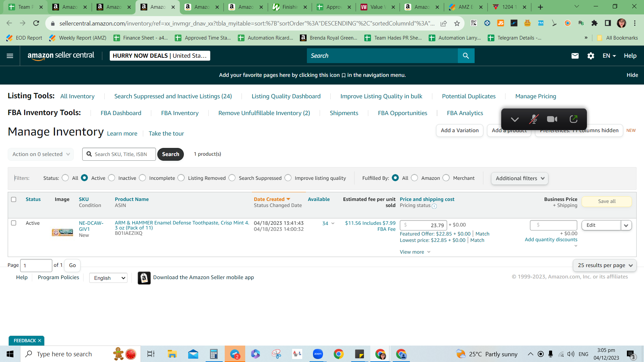Image resolution: width=644 pixels, height=362 pixels.
Task: Open the Action on 0 selected dropdown
Action: click(41, 154)
